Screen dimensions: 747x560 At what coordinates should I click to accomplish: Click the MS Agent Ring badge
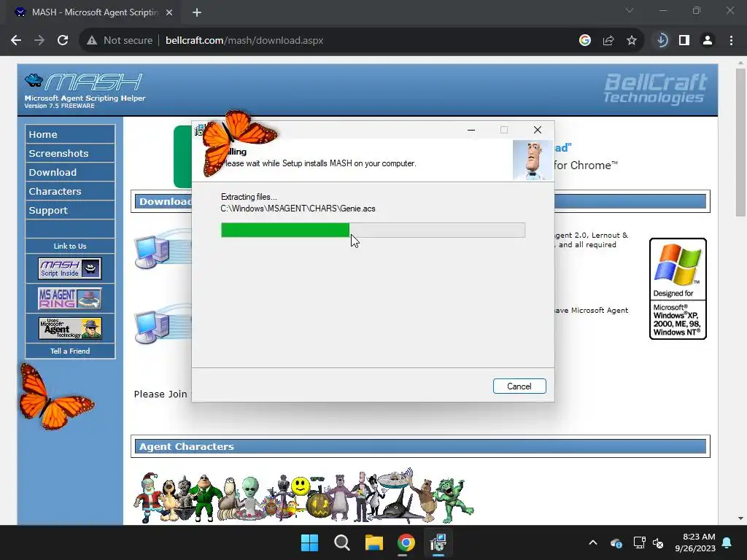click(x=70, y=298)
